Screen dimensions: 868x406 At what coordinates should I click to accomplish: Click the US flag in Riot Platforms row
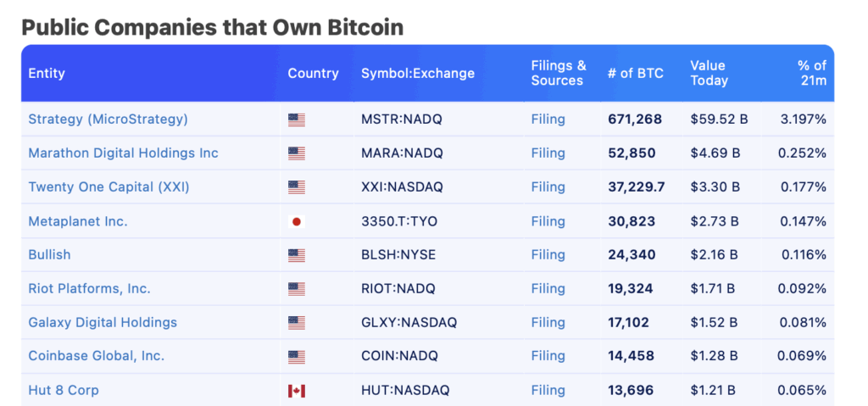pyautogui.click(x=296, y=289)
